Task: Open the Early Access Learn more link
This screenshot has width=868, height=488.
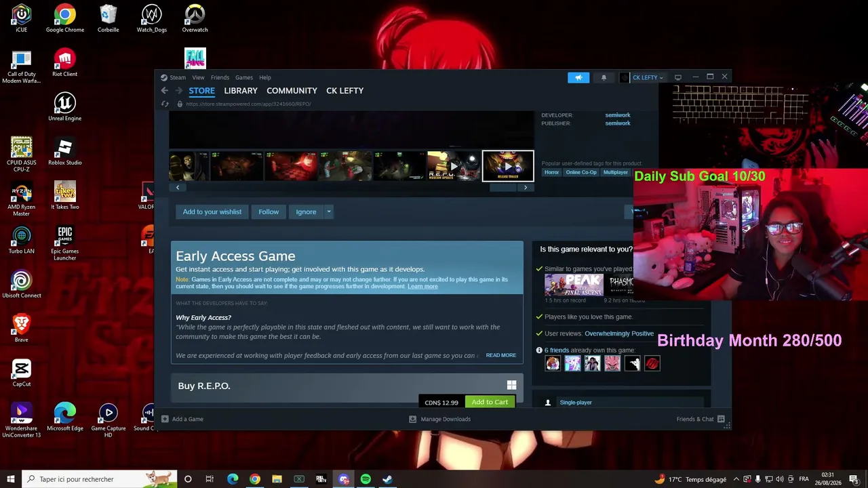Action: pyautogui.click(x=422, y=287)
